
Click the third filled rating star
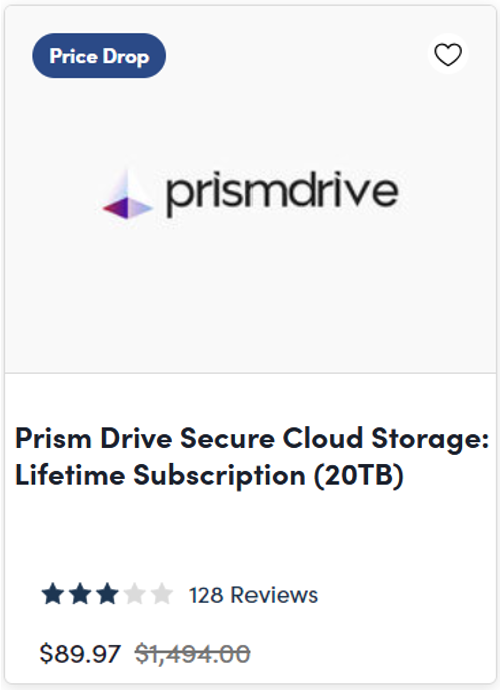[x=107, y=594]
